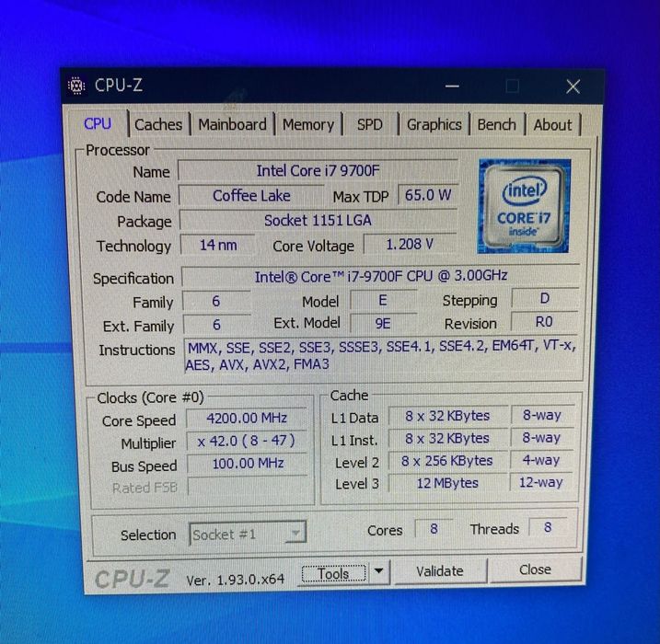Click the Level 2 8 x 256 KBytes value
660x644 pixels.
click(447, 461)
